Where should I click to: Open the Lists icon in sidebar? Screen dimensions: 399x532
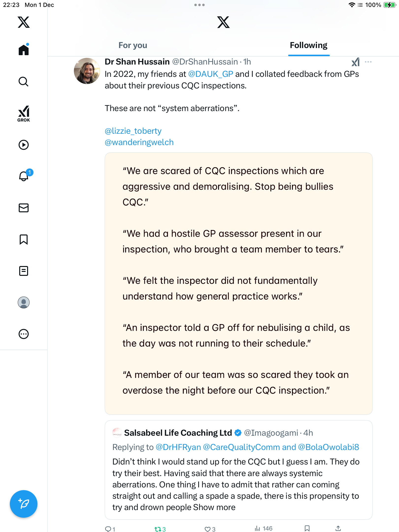(24, 271)
